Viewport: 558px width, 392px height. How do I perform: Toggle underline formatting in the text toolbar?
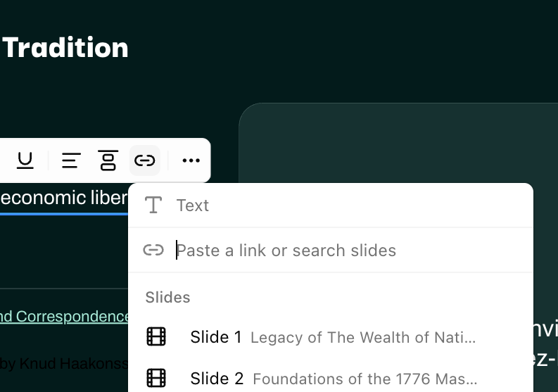(25, 160)
